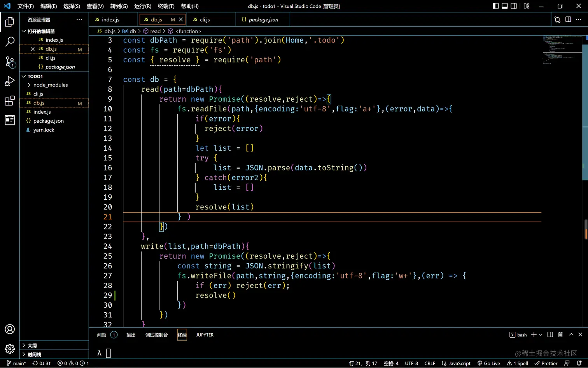Maximize the panel size chevron
The image size is (588, 368).
point(571,335)
